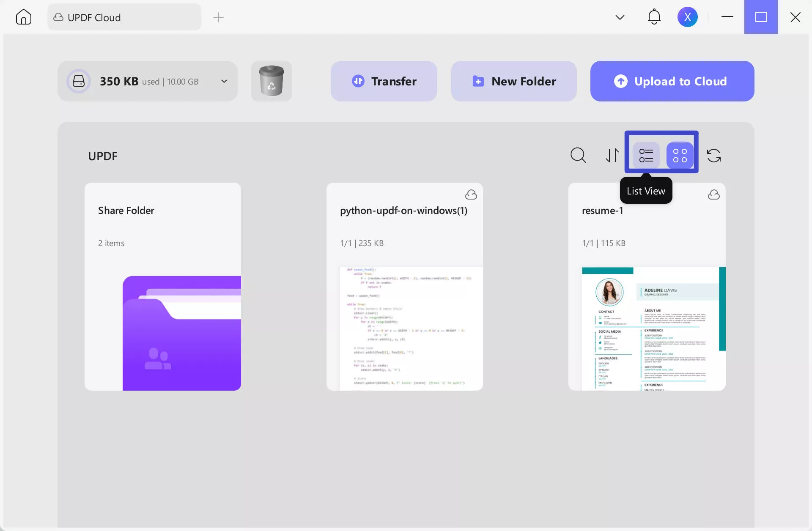This screenshot has height=531, width=812.
Task: Open the tab list dropdown arrow
Action: pyautogui.click(x=620, y=17)
